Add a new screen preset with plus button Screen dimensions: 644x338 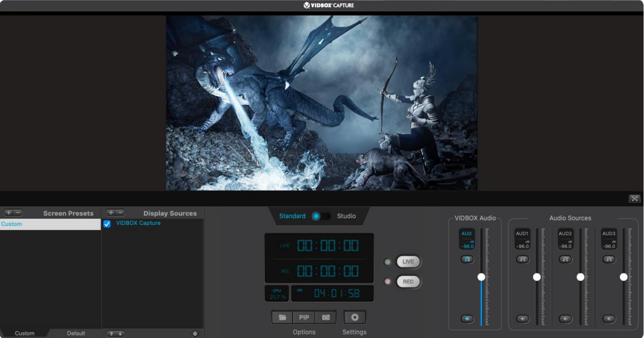8,213
